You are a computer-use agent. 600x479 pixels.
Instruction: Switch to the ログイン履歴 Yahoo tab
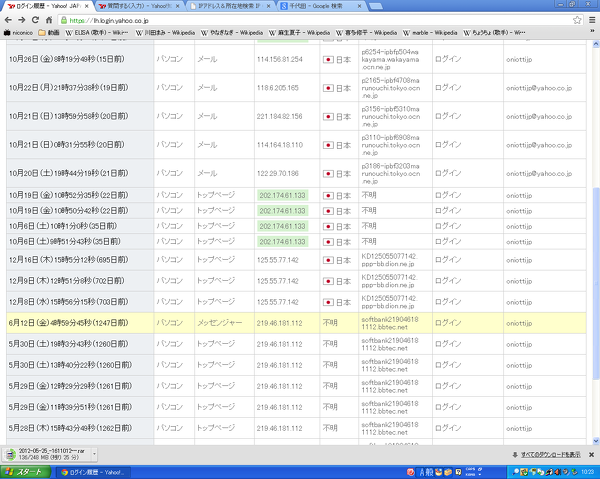pos(48,6)
